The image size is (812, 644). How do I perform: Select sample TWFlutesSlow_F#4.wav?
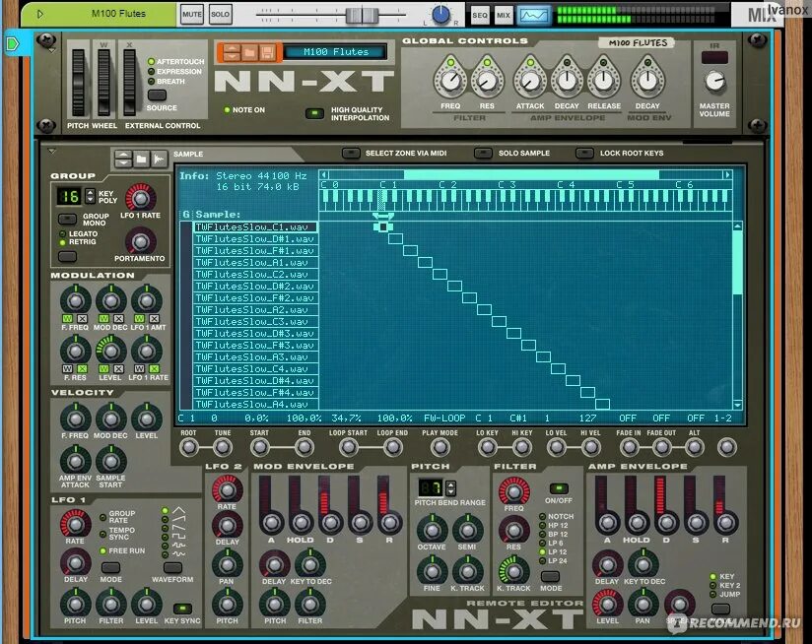pos(255,393)
